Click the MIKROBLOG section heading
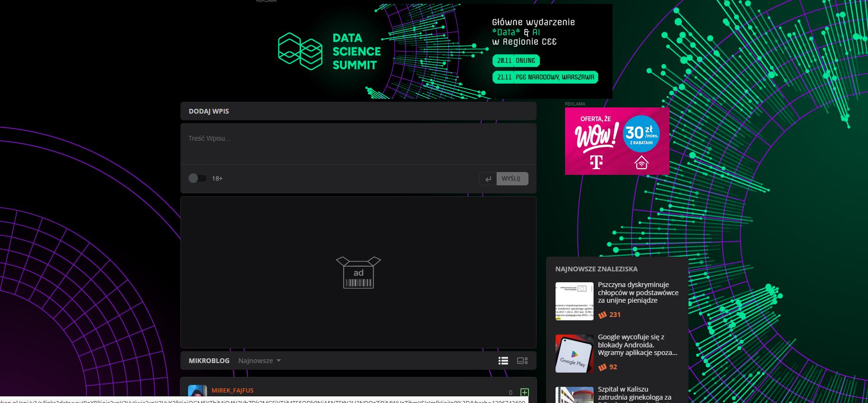Image resolution: width=868 pixels, height=403 pixels. click(209, 361)
